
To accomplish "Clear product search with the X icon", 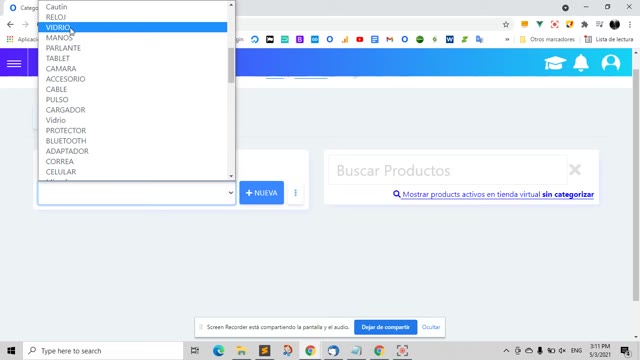I will click(x=575, y=169).
